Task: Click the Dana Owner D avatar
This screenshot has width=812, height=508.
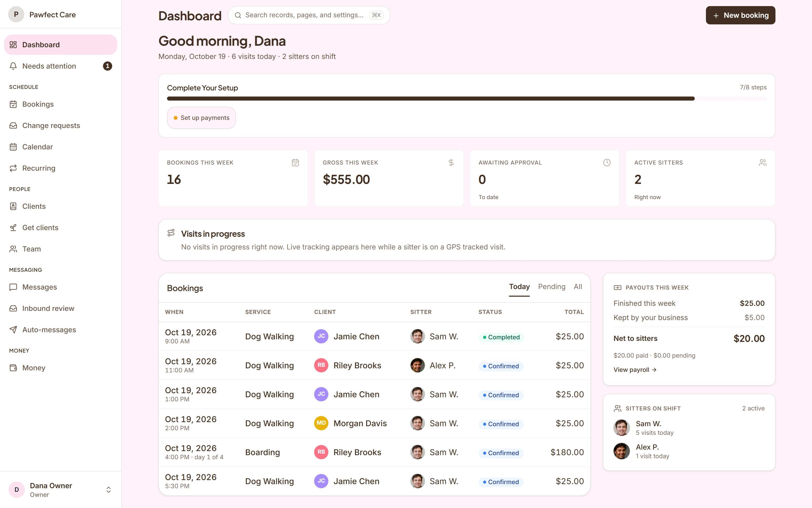Action: coord(16,490)
